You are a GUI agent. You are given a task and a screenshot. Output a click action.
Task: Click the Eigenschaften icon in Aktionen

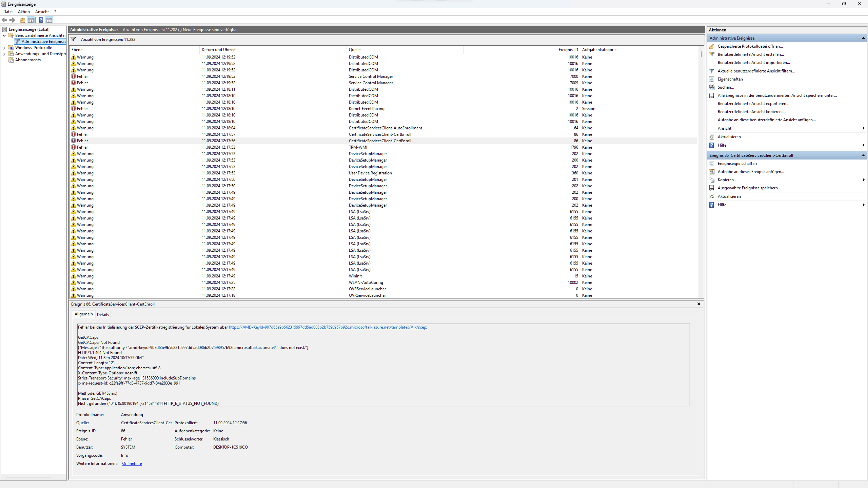[712, 79]
